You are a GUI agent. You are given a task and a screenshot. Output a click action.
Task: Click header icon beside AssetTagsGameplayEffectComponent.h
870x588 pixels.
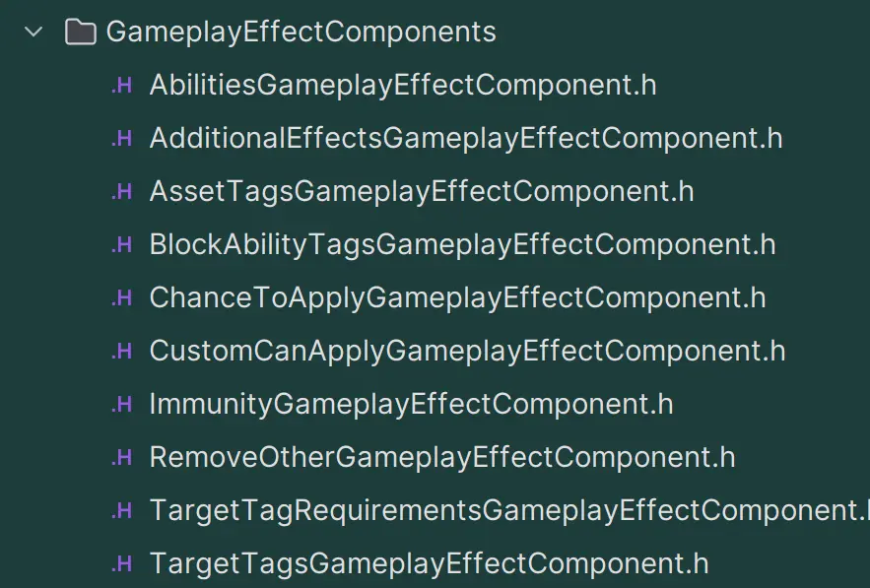[x=121, y=192]
